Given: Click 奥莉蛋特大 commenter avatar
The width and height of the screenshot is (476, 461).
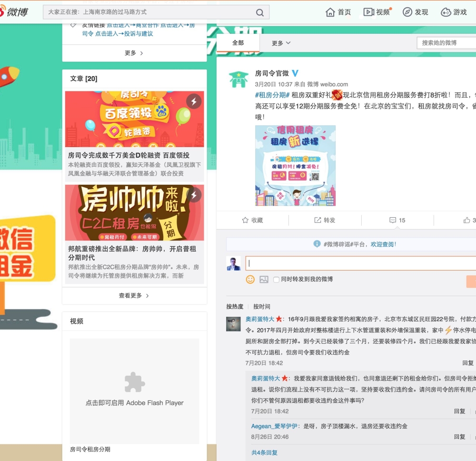Looking at the screenshot, I should click(233, 324).
